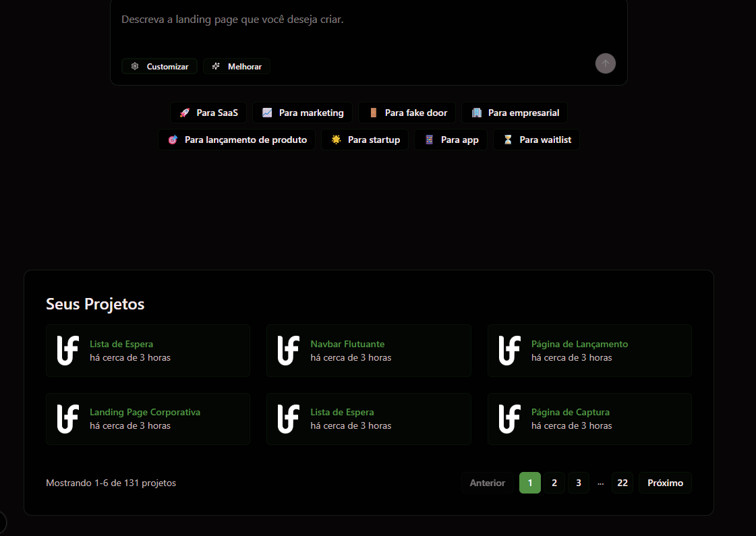
Task: Click the Melhorar sparkle button
Action: [237, 66]
